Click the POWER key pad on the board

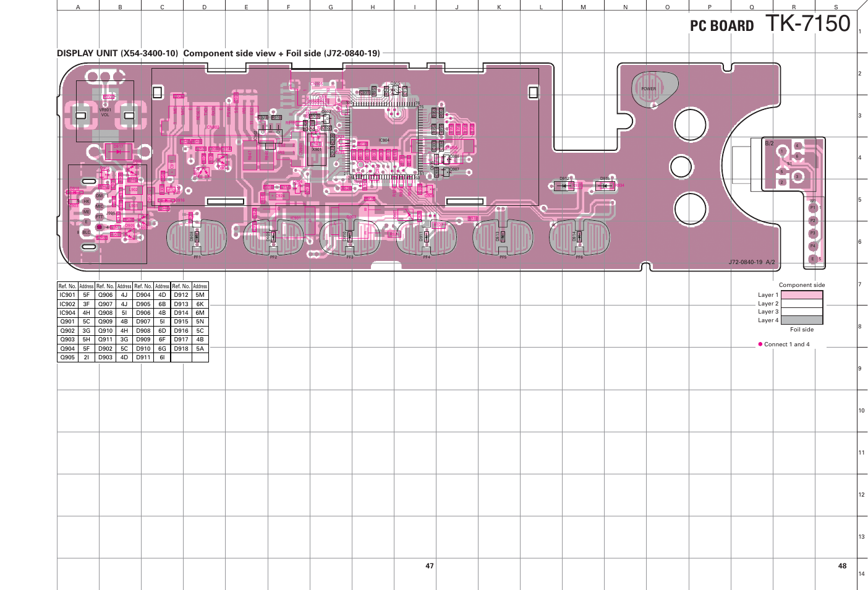click(654, 88)
